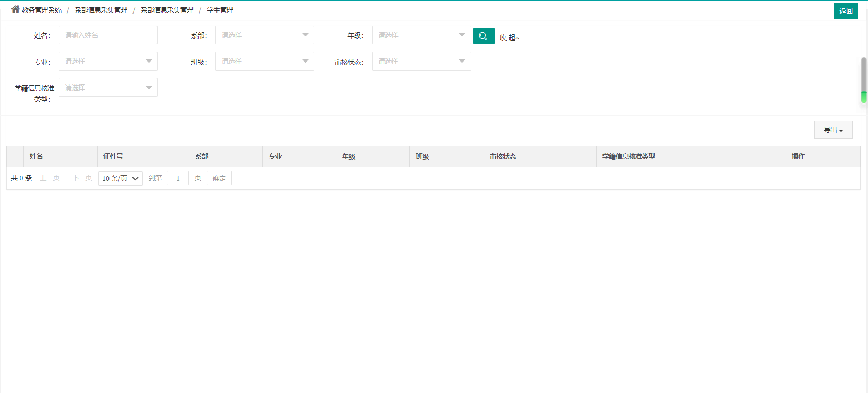868x393 pixels.
Task: Click 教务管理系统 breadcrumb link
Action: click(x=42, y=10)
